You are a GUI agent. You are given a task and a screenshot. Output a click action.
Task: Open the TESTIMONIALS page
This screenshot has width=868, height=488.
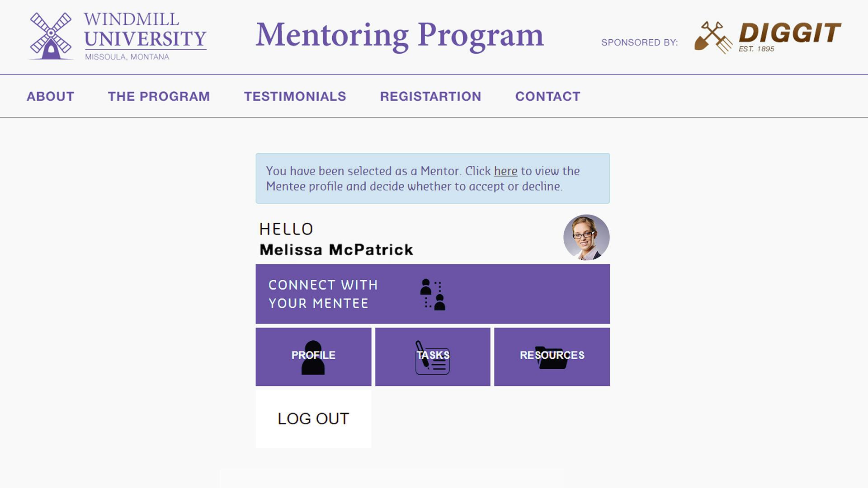(x=295, y=96)
